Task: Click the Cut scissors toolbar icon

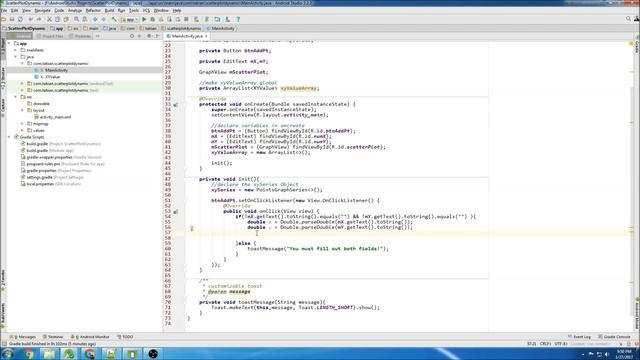Action: point(49,19)
